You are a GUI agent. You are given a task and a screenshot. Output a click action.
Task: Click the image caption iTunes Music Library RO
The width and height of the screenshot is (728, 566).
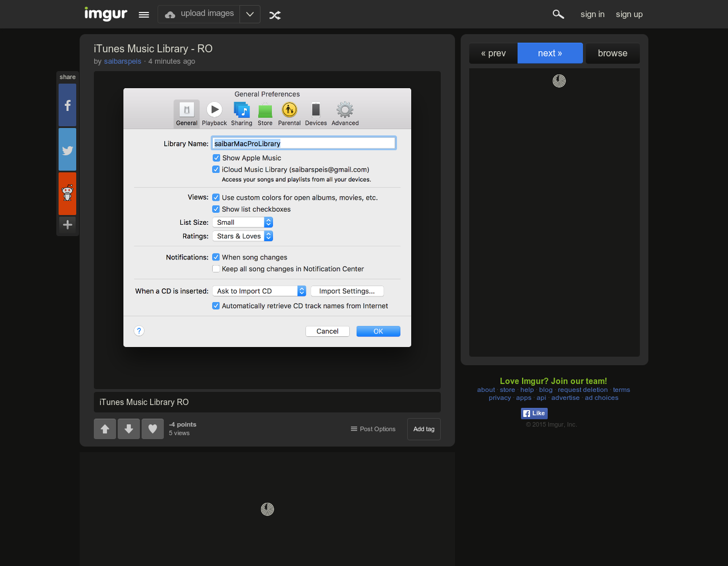(x=144, y=402)
